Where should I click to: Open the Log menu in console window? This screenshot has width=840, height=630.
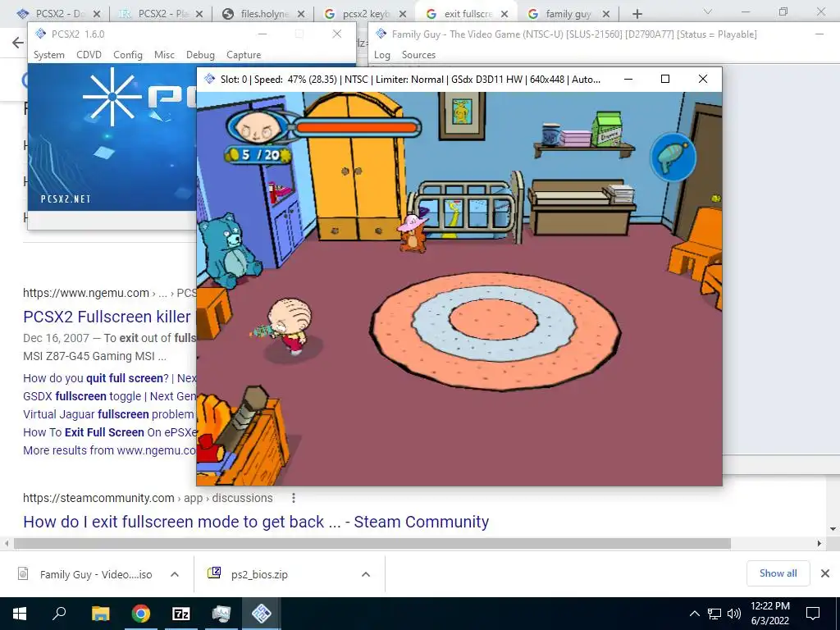click(382, 55)
